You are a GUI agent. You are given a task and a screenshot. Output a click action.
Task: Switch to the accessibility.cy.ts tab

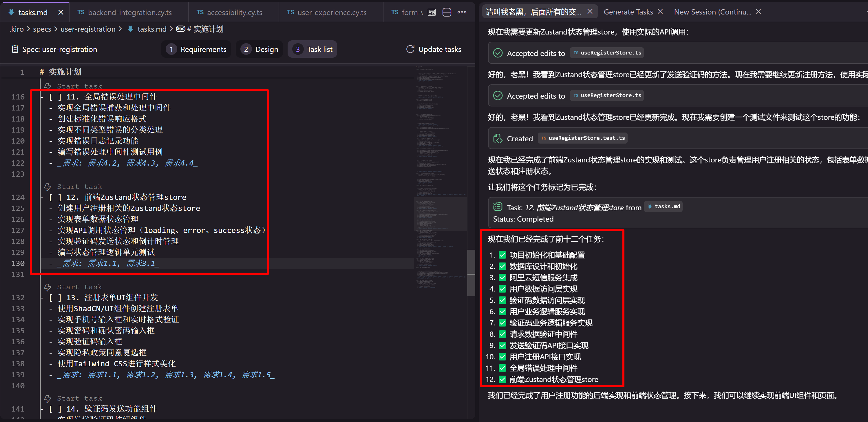coord(235,12)
